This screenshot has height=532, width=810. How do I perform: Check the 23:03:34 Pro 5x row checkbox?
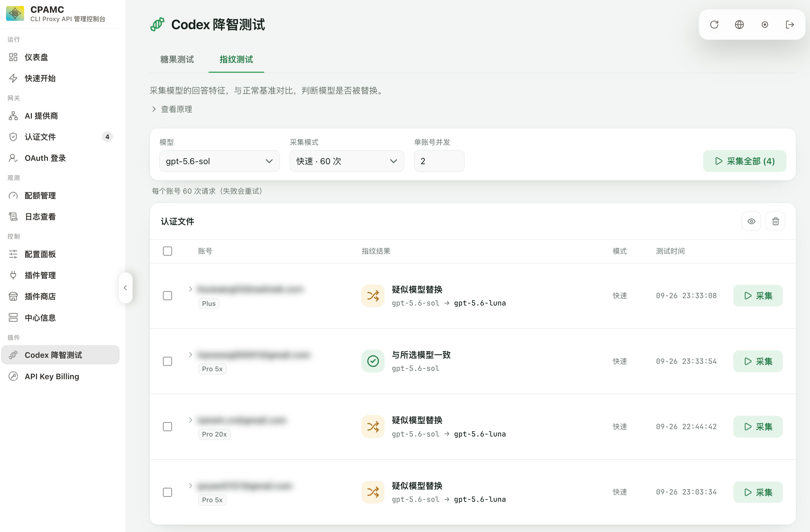[167, 492]
